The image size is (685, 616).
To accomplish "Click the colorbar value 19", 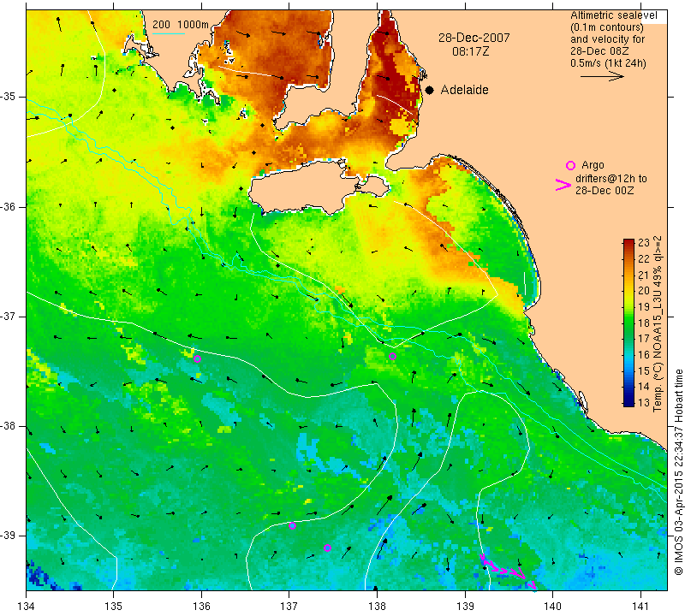I will click(x=644, y=307).
